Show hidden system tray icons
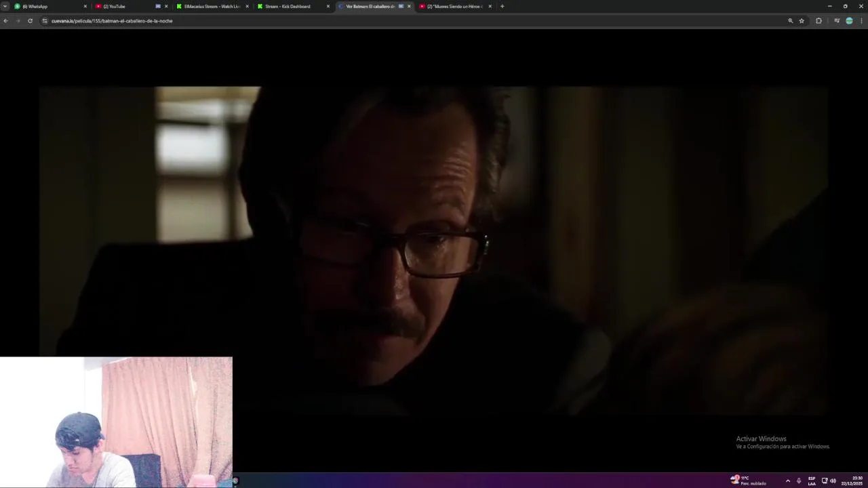 (x=787, y=481)
